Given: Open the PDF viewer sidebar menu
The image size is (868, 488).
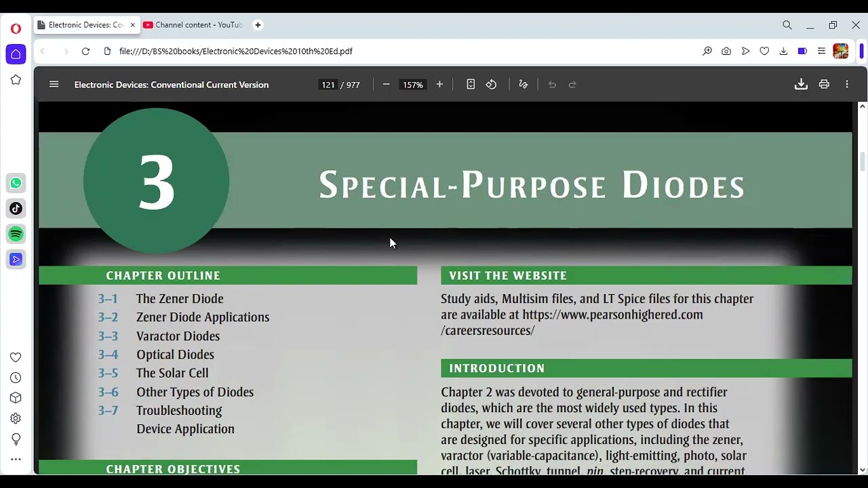Looking at the screenshot, I should (54, 85).
